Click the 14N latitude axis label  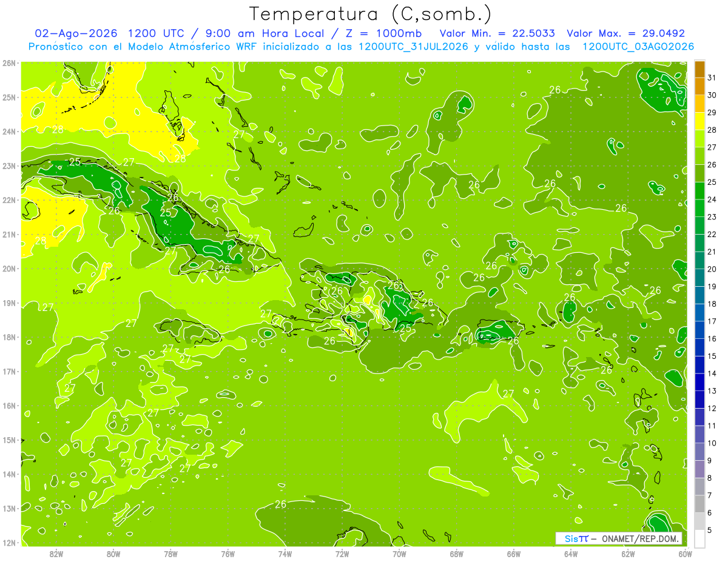click(9, 474)
